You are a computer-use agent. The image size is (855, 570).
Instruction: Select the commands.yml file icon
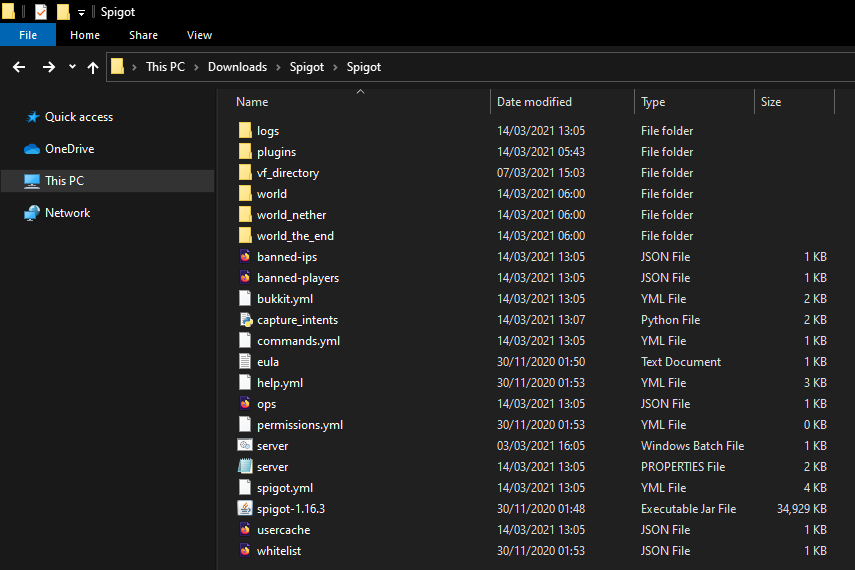tap(245, 340)
